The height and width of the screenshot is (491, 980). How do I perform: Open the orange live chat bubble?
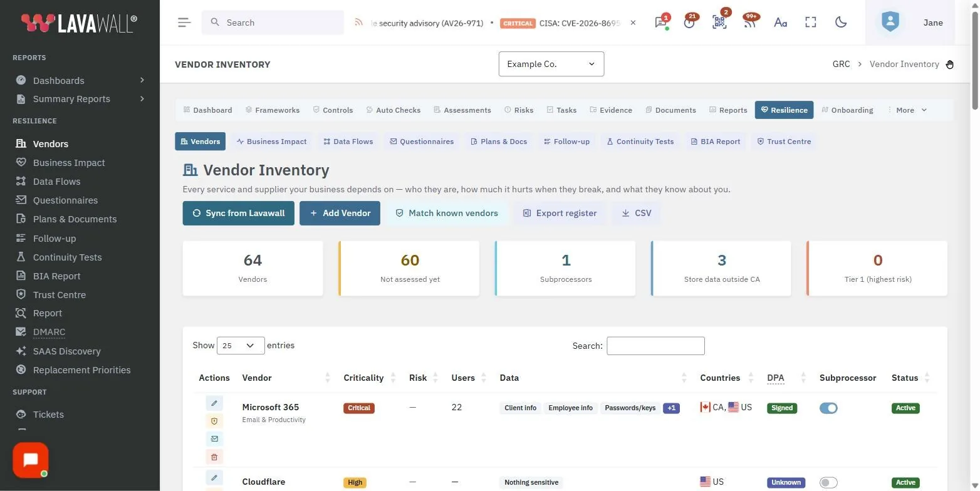click(30, 460)
